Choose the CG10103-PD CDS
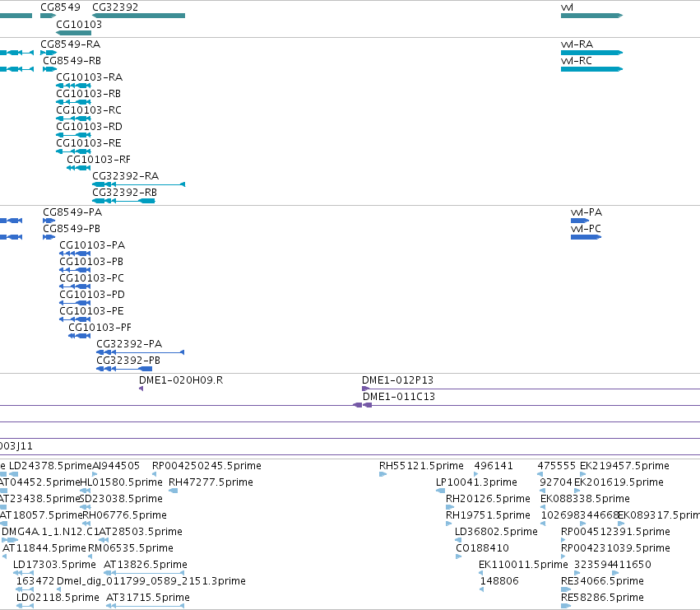Image resolution: width=700 pixels, height=610 pixels. pos(92,295)
